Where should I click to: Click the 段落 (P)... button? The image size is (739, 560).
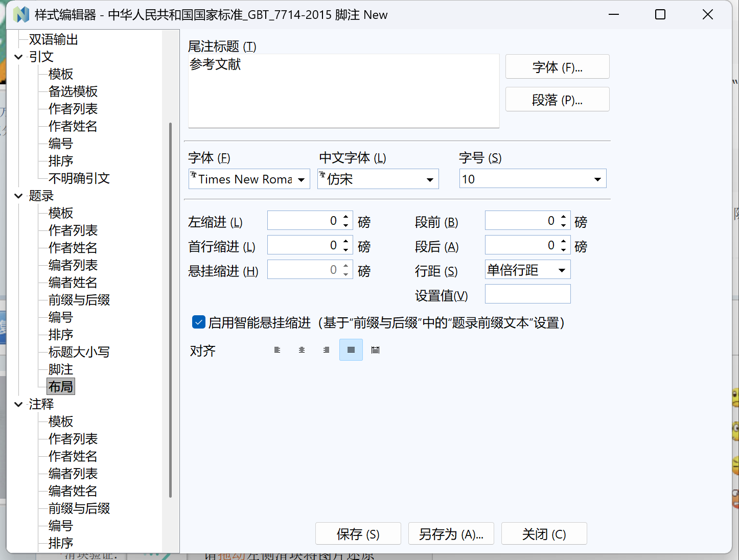(557, 100)
